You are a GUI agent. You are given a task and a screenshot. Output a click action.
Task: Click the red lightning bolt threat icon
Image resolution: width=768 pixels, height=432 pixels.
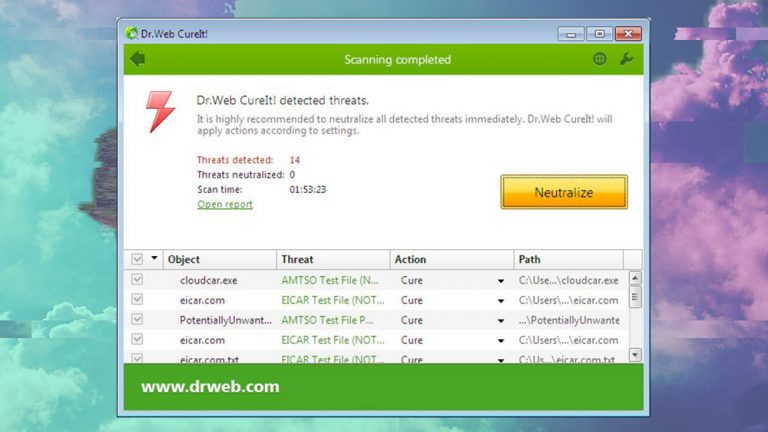pyautogui.click(x=160, y=111)
